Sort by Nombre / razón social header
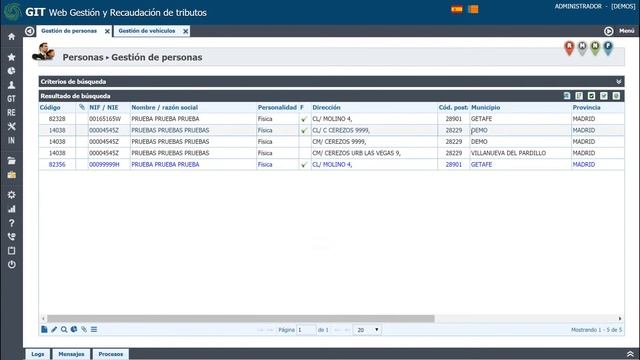The width and height of the screenshot is (640, 360). tap(164, 107)
